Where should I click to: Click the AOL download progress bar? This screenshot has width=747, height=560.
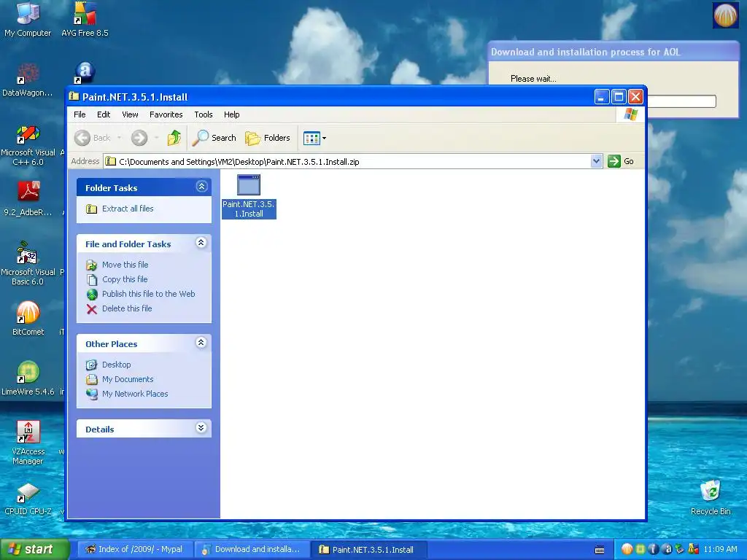pos(682,101)
